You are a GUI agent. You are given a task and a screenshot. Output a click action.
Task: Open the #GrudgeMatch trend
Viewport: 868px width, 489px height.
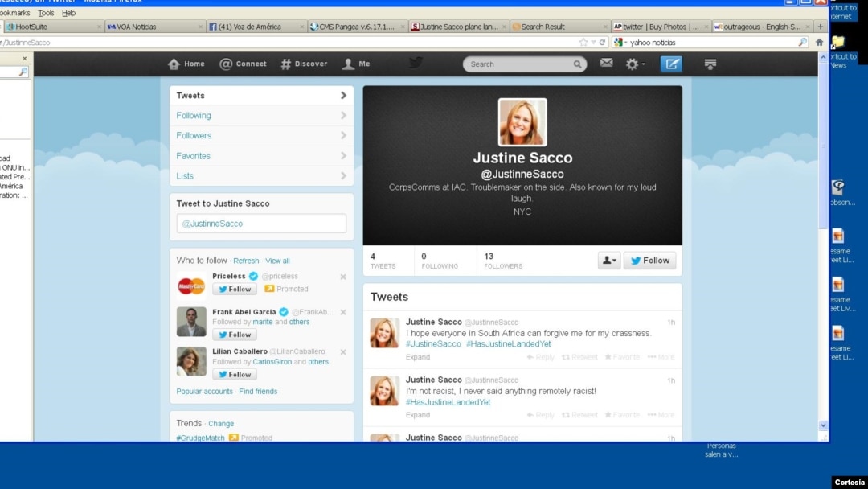click(200, 438)
